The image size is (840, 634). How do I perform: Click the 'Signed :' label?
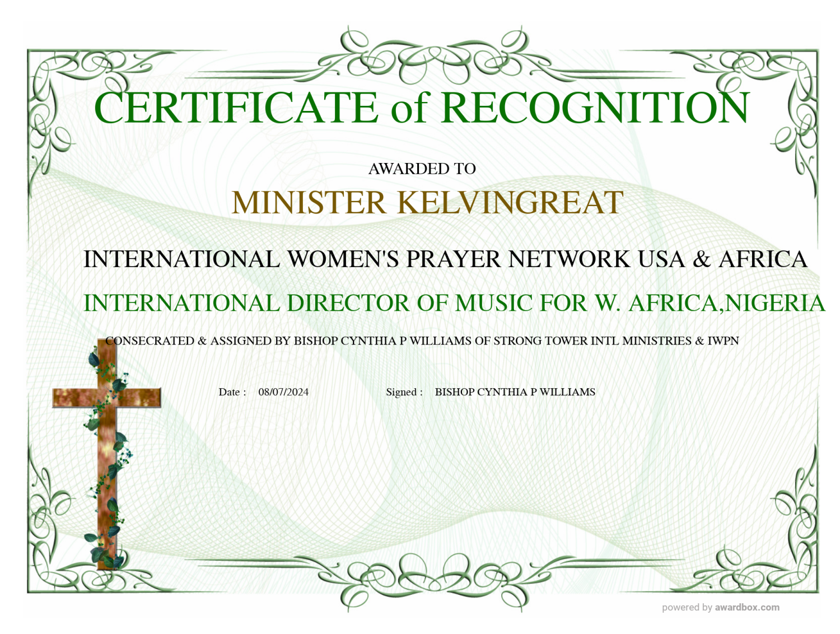pos(404,392)
